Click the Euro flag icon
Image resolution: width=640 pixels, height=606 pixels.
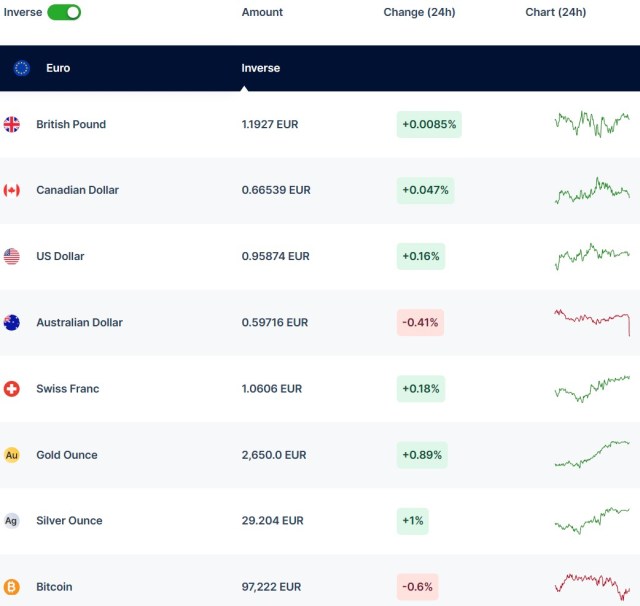click(x=22, y=68)
